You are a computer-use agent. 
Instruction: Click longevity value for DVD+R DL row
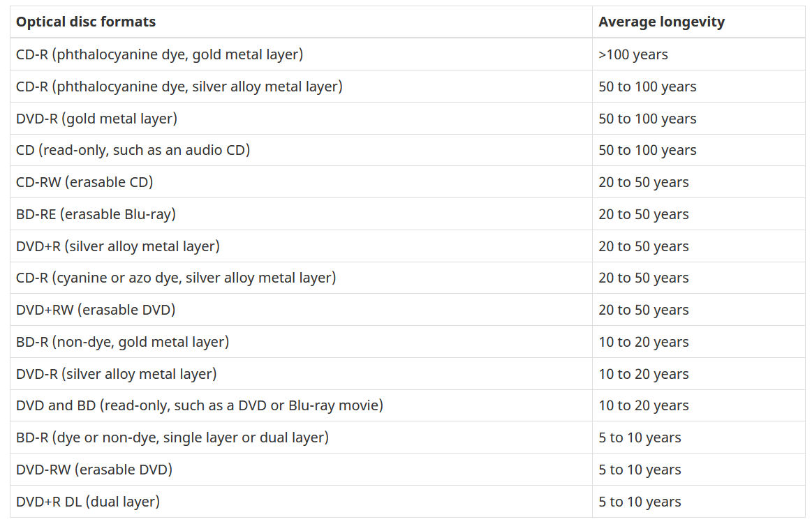pos(640,502)
